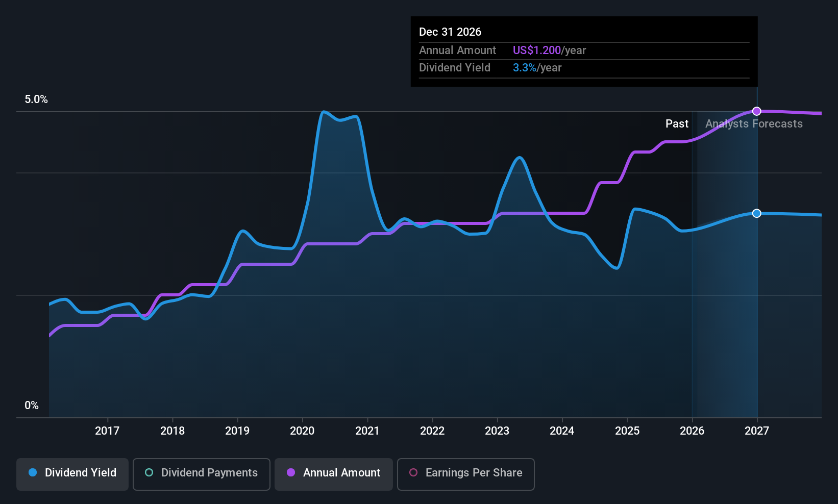Select the Analysts Forecasts label
This screenshot has height=504, width=838.
coord(754,123)
